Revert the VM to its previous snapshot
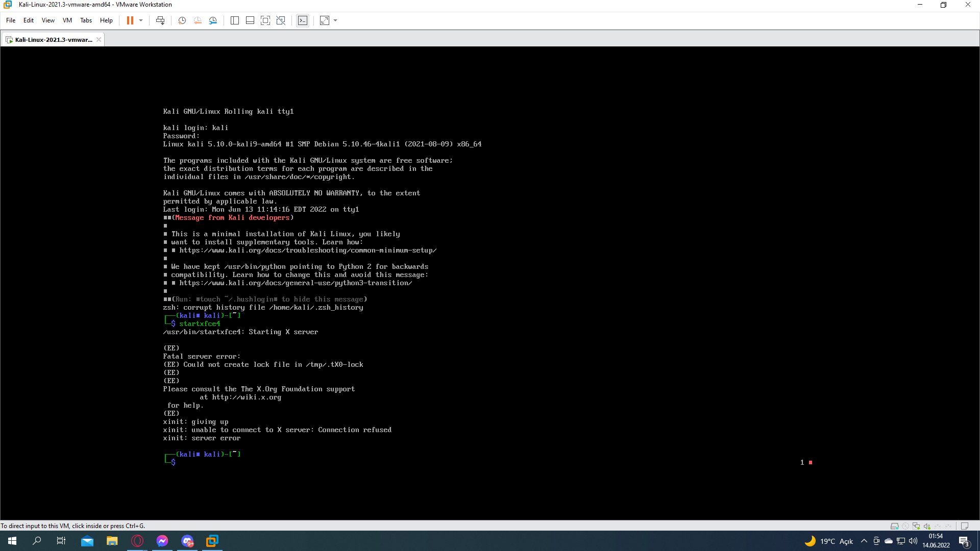Screen dimensions: 980x551 pos(198,20)
